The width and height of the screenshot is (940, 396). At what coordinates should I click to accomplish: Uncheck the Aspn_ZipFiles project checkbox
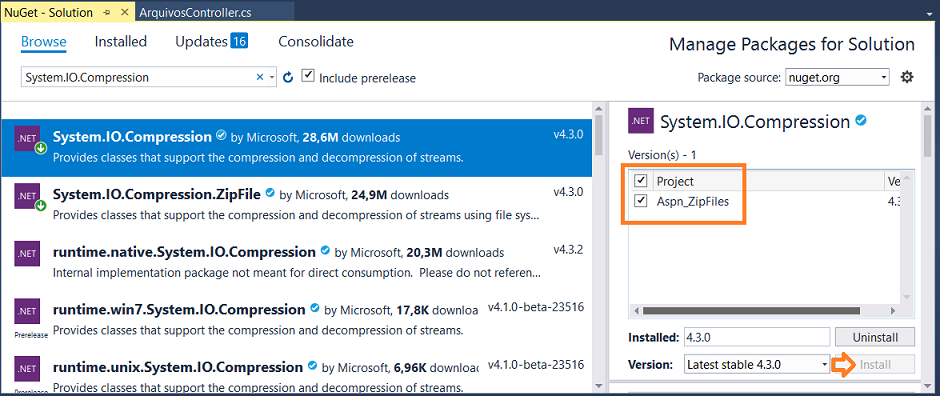point(641,201)
